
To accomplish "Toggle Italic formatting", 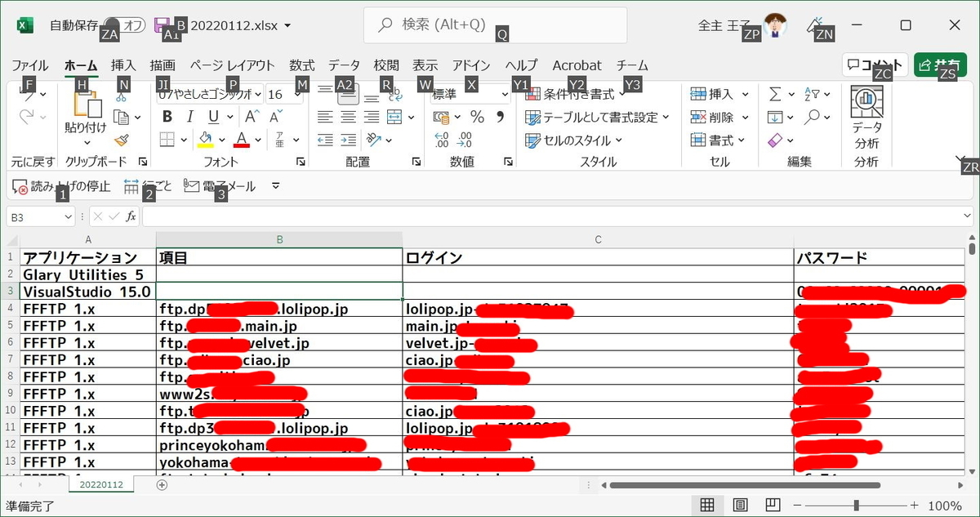I will 190,117.
